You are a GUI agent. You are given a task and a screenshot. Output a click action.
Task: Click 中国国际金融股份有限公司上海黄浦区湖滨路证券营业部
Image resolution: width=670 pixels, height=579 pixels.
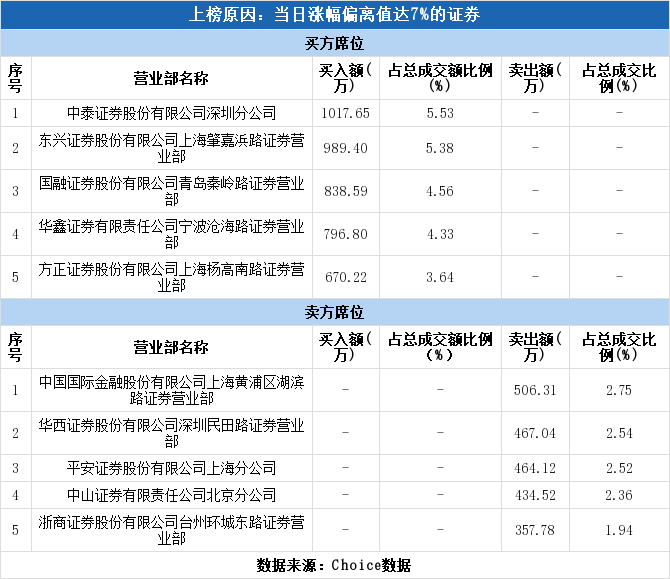tap(172, 390)
